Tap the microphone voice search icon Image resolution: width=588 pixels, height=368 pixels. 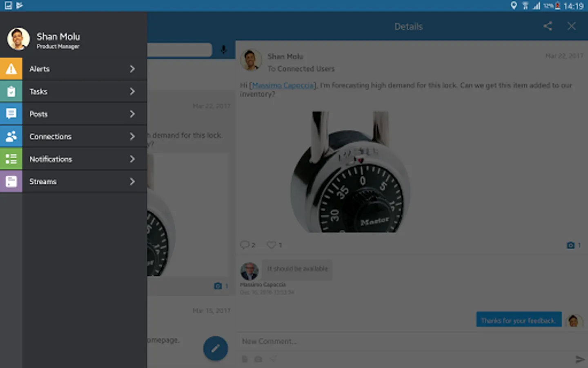click(223, 49)
